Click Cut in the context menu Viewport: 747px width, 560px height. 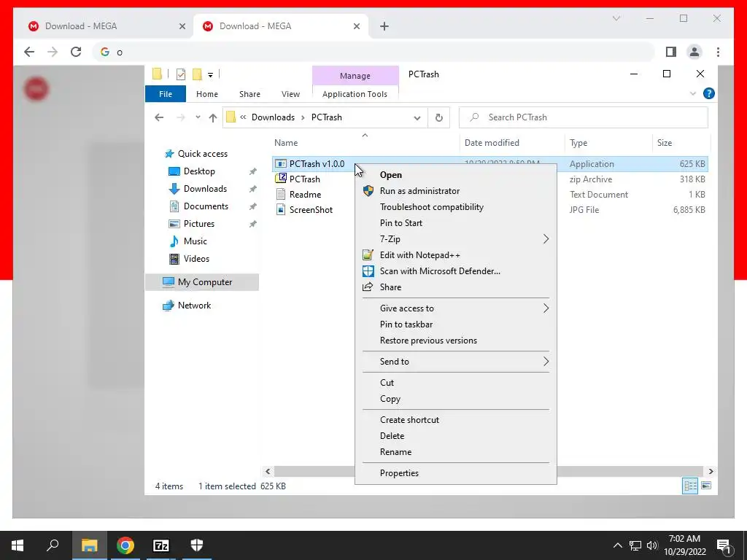pos(455,383)
